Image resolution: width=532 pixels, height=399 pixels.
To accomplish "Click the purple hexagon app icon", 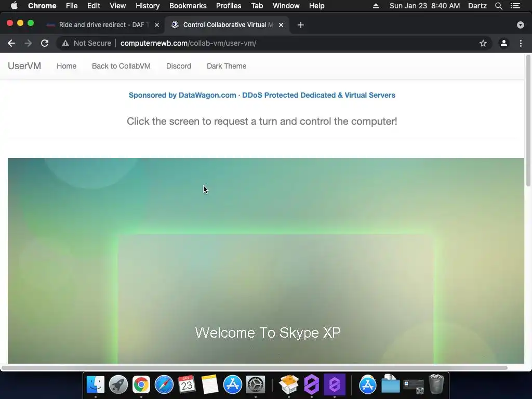I will (312, 384).
